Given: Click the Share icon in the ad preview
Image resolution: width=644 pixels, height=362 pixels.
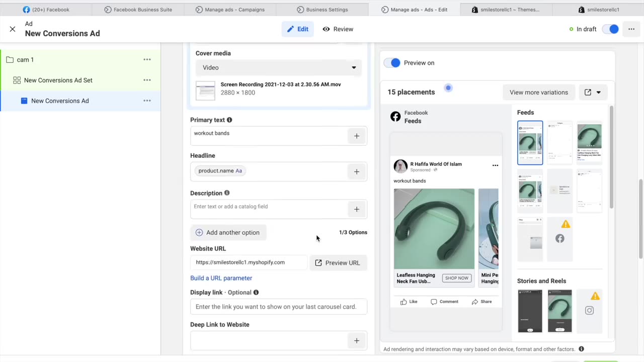Looking at the screenshot, I should (474, 302).
